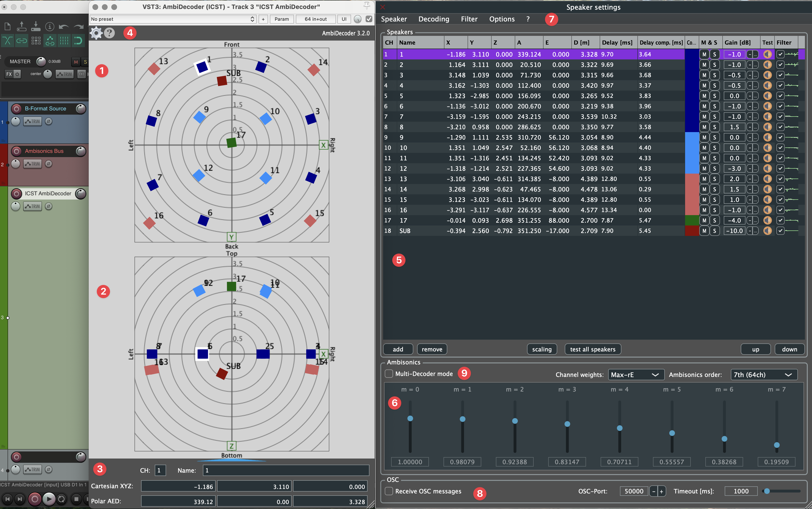Enable Receive OSC messages
This screenshot has width=812, height=509.
coord(389,491)
